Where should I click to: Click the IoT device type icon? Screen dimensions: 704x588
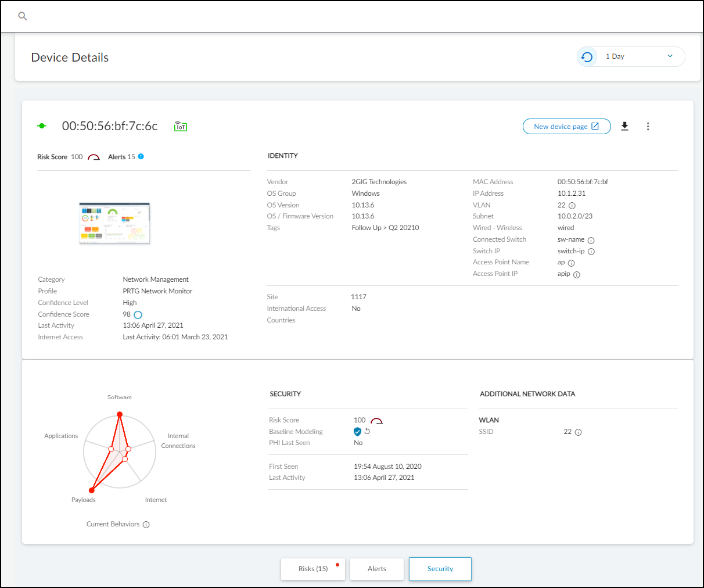pos(181,126)
